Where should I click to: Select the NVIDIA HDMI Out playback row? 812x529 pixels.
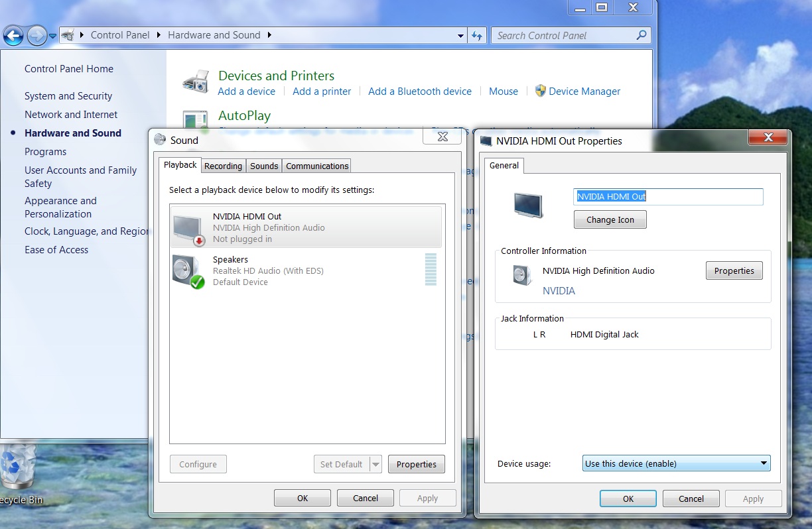(x=306, y=227)
